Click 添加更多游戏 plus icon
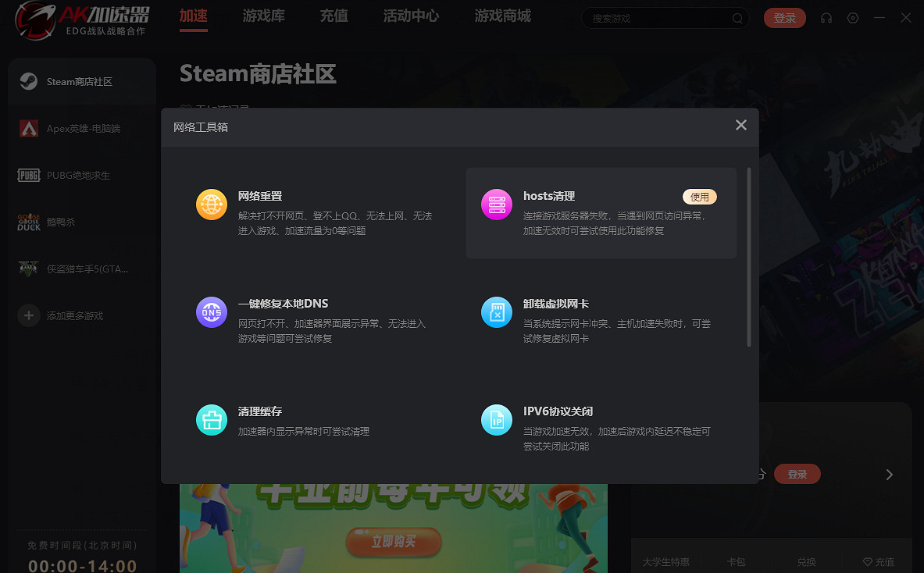Image resolution: width=924 pixels, height=573 pixels. tap(29, 315)
